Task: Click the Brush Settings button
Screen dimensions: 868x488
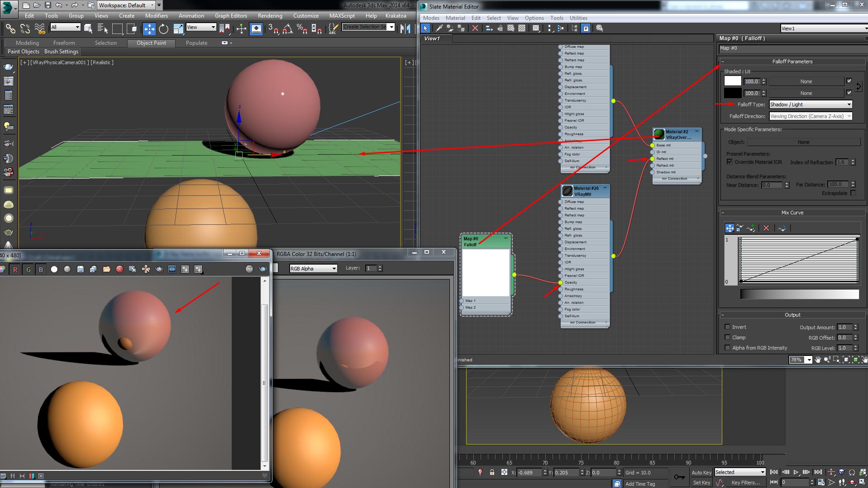Action: pyautogui.click(x=61, y=52)
